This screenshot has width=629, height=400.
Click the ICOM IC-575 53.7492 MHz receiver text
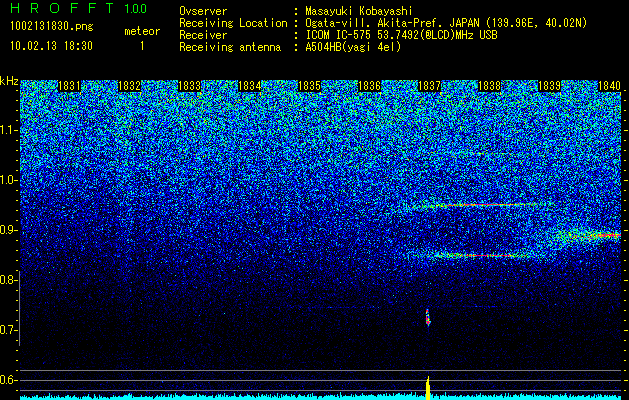point(401,35)
